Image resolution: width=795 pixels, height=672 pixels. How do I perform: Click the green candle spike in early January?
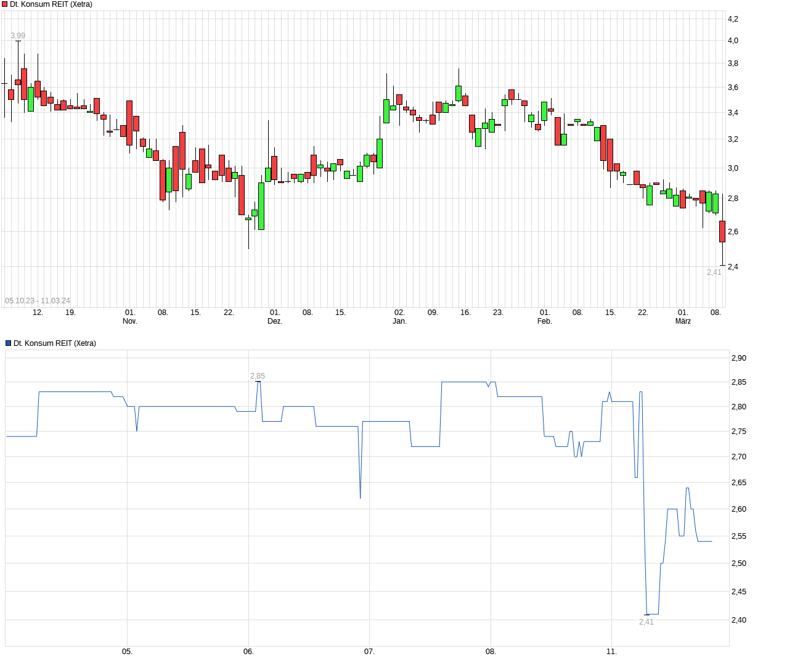coord(386,111)
